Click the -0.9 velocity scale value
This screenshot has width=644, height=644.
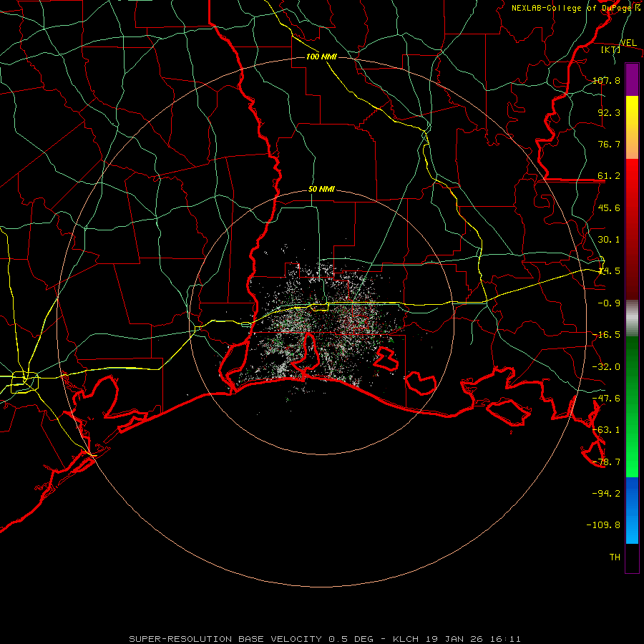click(609, 303)
